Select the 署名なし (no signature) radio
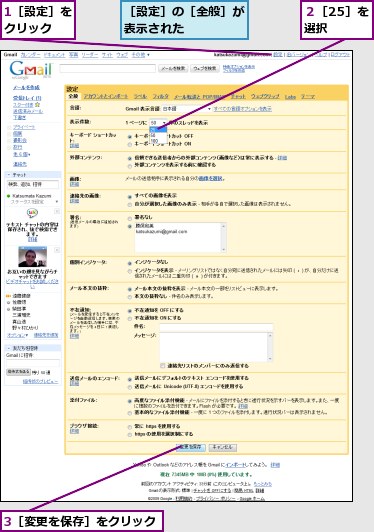This screenshot has width=374, height=532. 130,218
